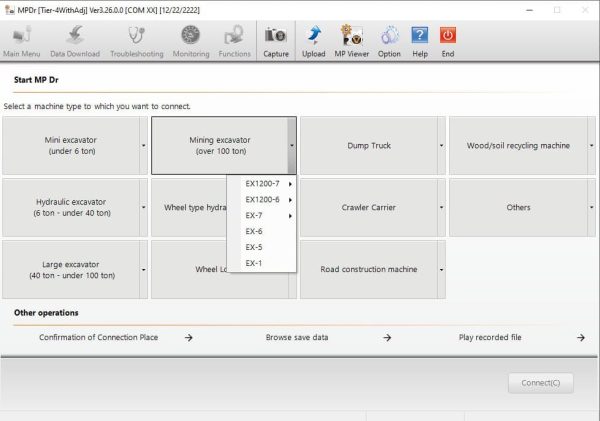
Task: Collapse the Mining excavator dropdown arrow
Action: 292,145
